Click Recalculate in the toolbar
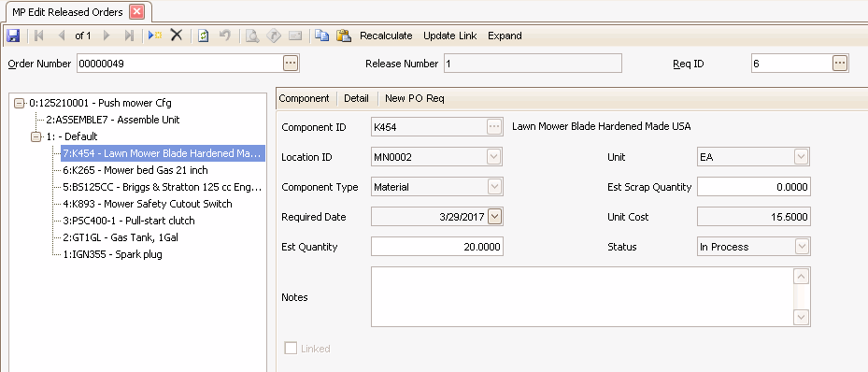868x372 pixels. (x=386, y=36)
